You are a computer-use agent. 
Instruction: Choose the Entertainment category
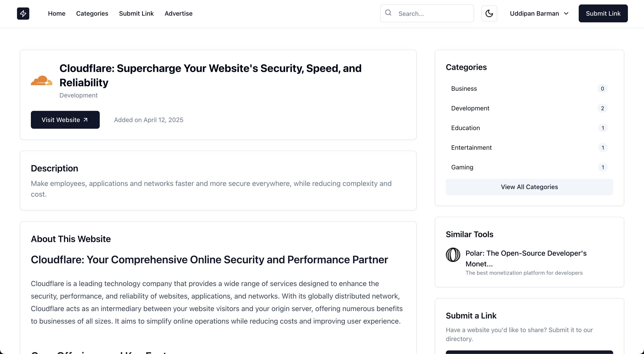click(x=471, y=148)
